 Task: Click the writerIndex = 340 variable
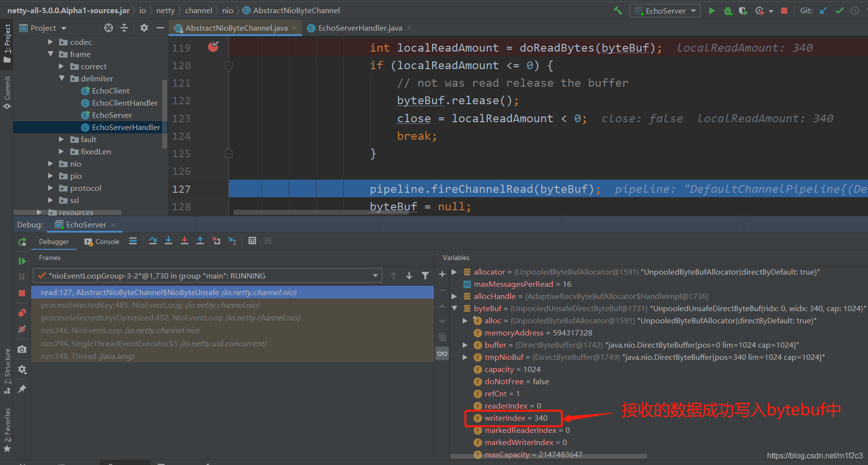(x=516, y=418)
